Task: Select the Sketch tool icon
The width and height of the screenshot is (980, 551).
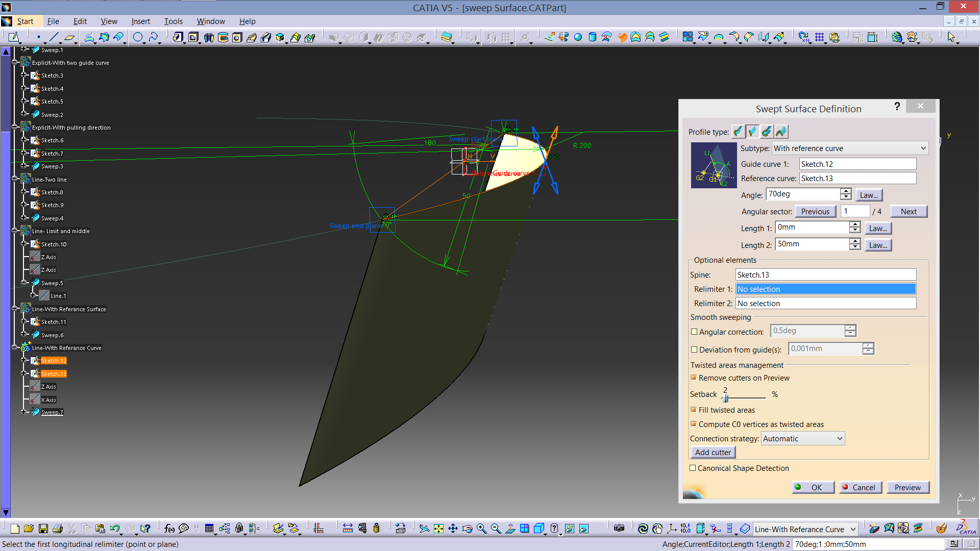Action: [x=14, y=37]
